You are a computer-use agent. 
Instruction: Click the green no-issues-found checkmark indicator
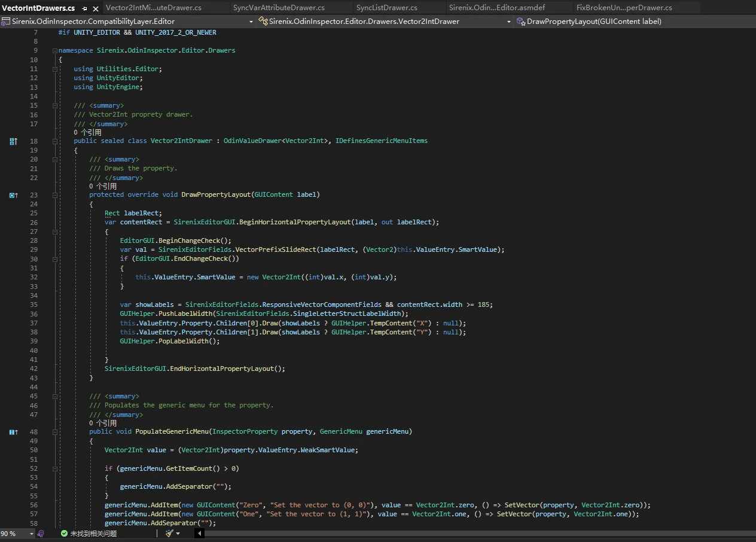coord(65,533)
